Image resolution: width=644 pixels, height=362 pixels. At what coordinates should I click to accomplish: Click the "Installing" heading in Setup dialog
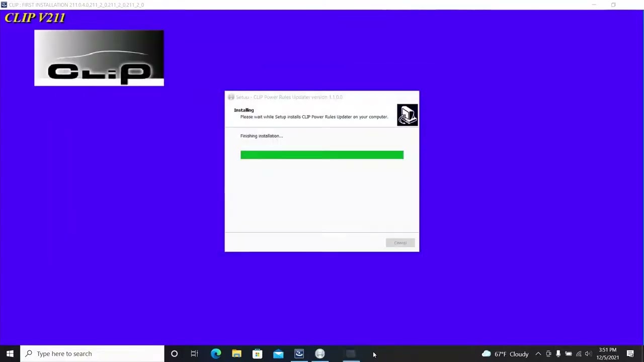(244, 110)
